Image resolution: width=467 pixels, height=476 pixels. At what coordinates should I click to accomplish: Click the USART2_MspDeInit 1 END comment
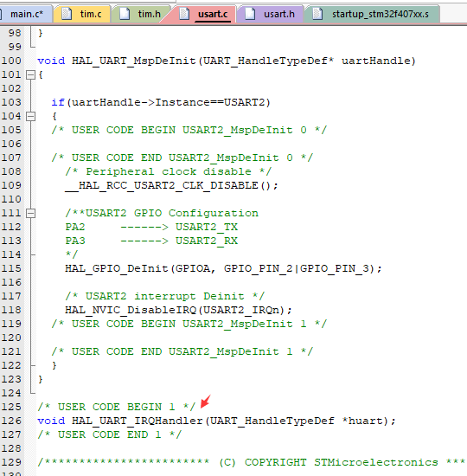tap(182, 351)
